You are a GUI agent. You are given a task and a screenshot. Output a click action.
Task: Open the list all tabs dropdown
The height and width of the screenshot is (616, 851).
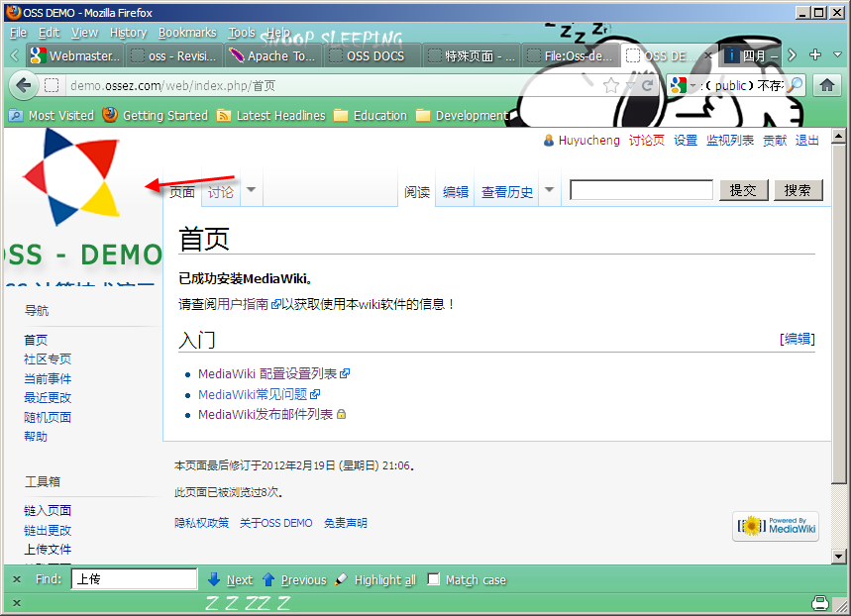coord(837,54)
